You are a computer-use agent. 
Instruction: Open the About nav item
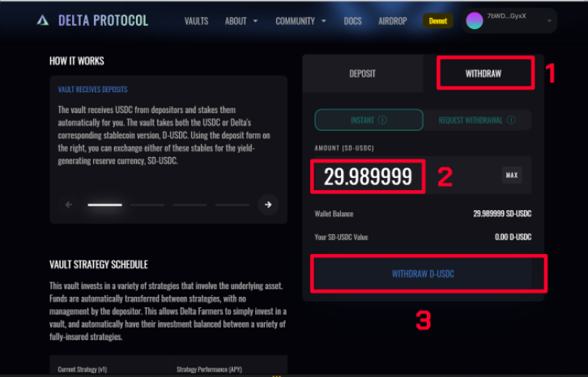tap(236, 21)
